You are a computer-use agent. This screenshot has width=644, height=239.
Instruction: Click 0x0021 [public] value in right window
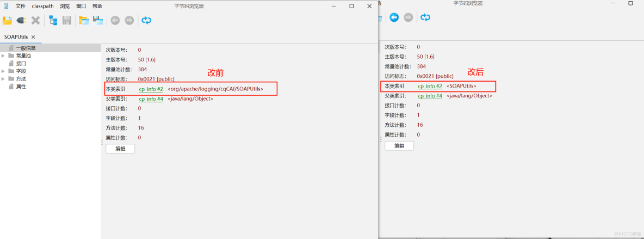click(435, 76)
